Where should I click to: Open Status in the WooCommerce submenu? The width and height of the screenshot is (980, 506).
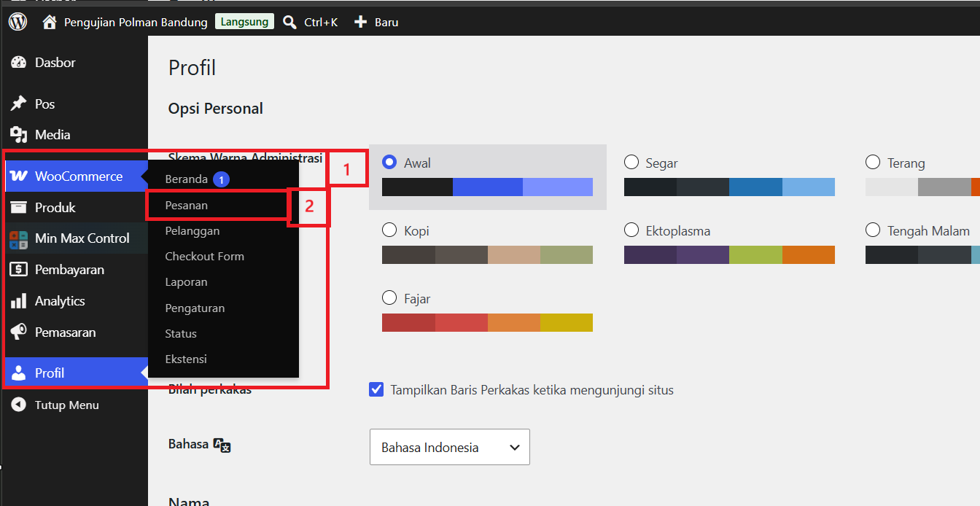[x=181, y=333]
